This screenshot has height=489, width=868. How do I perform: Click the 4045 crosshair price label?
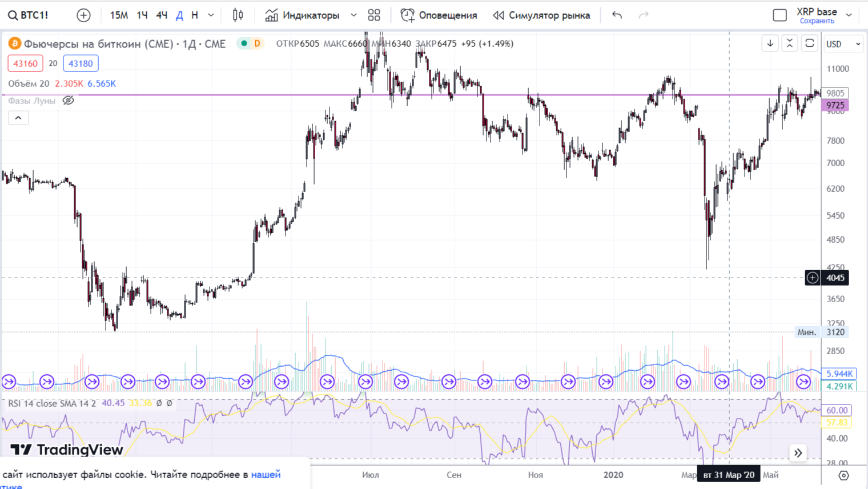coord(835,278)
